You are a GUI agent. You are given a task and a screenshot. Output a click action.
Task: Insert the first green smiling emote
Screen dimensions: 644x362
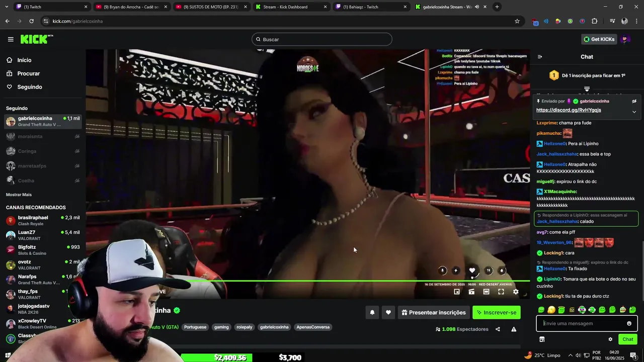coord(541,310)
